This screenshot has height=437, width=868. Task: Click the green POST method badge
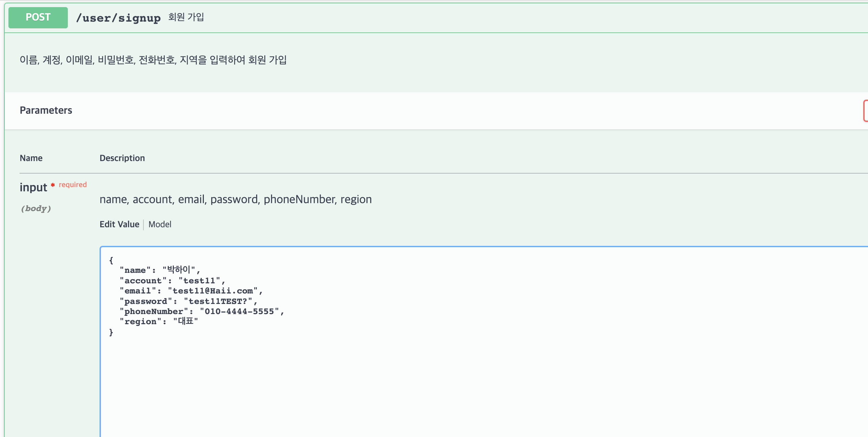point(37,17)
